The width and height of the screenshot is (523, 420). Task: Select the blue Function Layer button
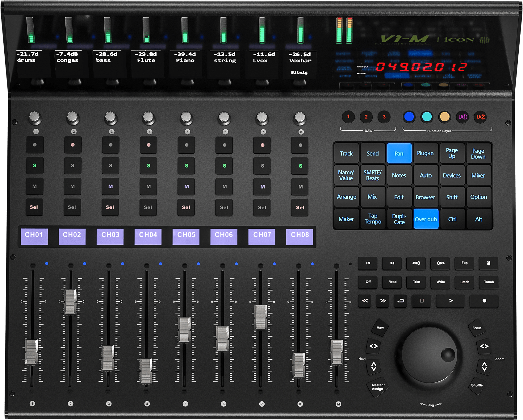tap(409, 117)
